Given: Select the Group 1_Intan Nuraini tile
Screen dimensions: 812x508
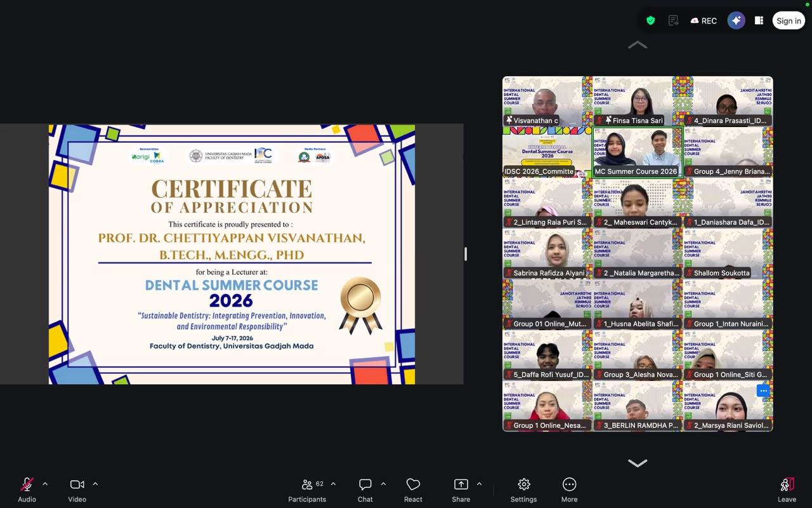Looking at the screenshot, I should [x=728, y=305].
